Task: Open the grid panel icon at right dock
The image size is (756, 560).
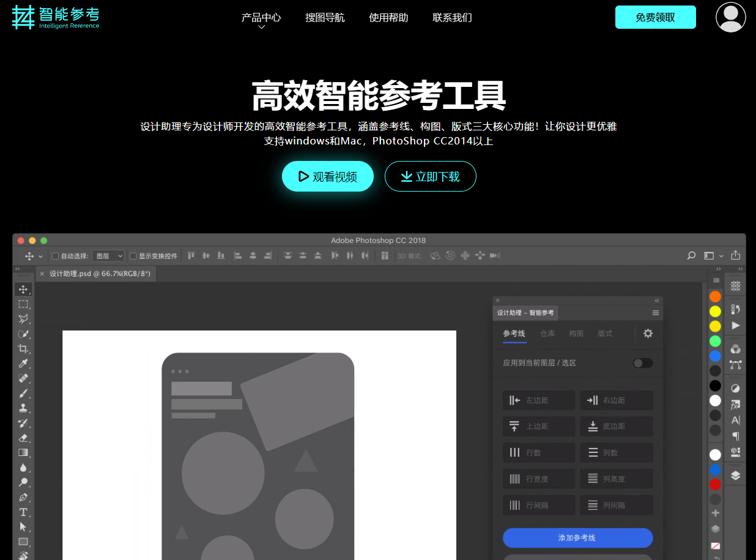Action: [x=735, y=286]
